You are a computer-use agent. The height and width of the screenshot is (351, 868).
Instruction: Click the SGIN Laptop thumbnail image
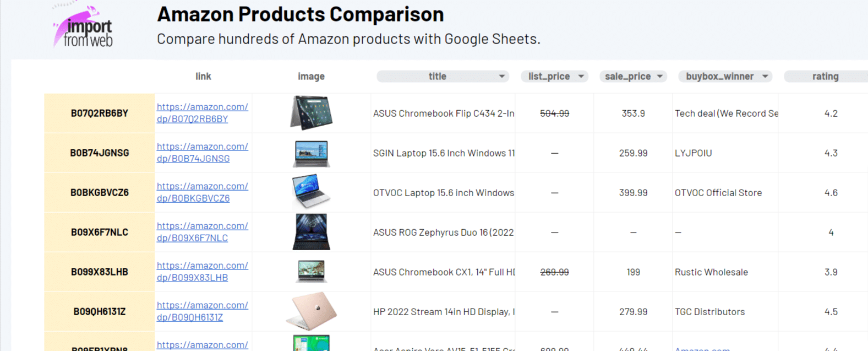tap(311, 154)
